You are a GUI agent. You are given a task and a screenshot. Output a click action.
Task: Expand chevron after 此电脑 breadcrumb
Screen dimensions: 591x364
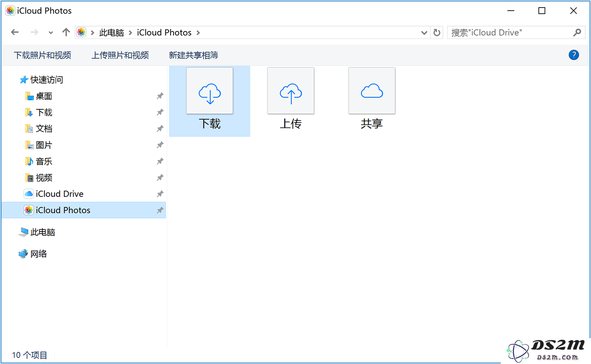click(x=130, y=33)
